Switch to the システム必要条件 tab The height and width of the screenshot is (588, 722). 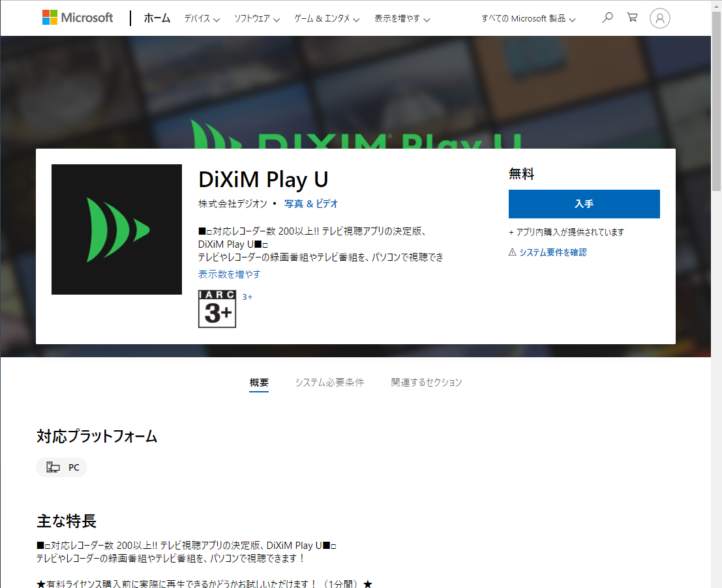[329, 383]
